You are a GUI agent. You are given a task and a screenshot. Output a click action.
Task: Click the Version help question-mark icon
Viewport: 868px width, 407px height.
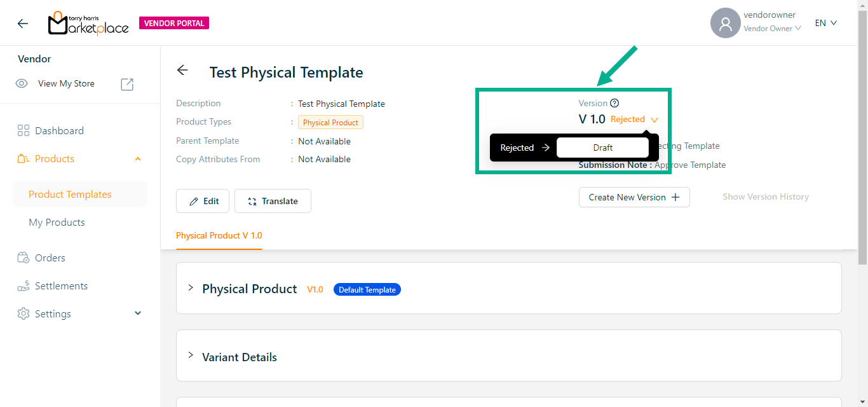614,103
